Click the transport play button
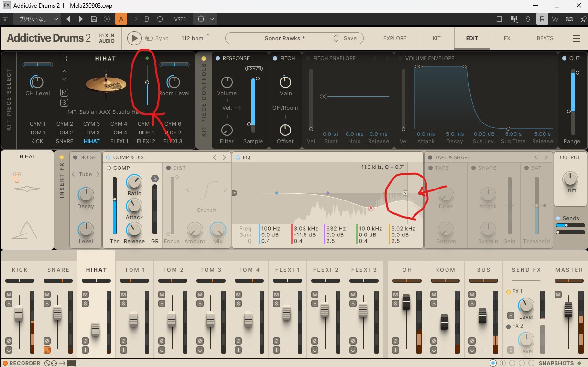 [x=134, y=38]
